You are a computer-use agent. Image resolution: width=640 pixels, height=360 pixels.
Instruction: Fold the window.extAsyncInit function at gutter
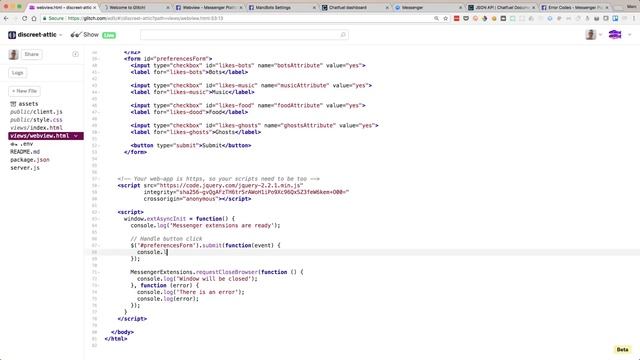[x=100, y=219]
